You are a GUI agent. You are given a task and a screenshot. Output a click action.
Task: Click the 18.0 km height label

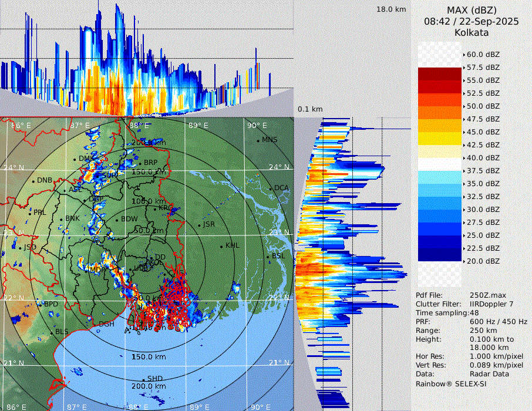coord(391,9)
